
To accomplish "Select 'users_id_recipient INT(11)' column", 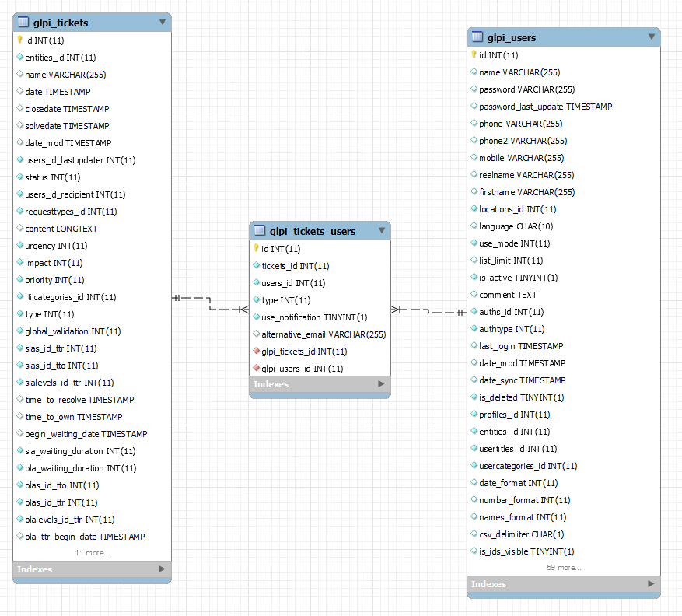I will tap(75, 194).
